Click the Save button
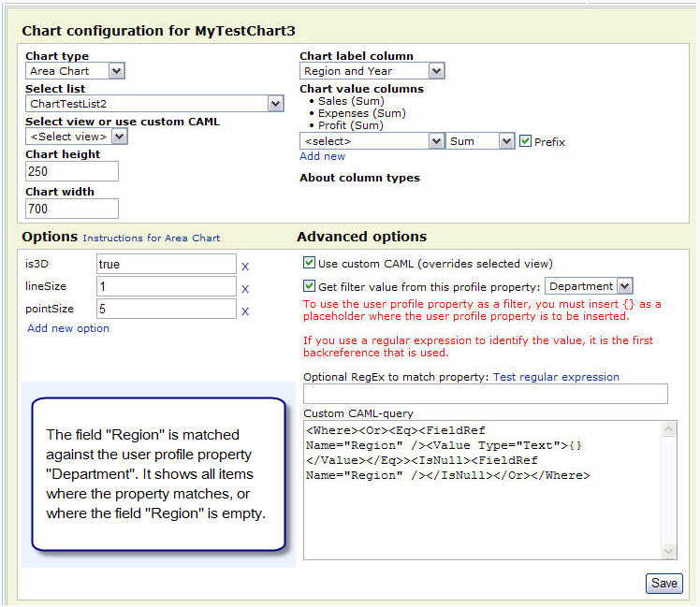The height and width of the screenshot is (607, 700). (664, 583)
